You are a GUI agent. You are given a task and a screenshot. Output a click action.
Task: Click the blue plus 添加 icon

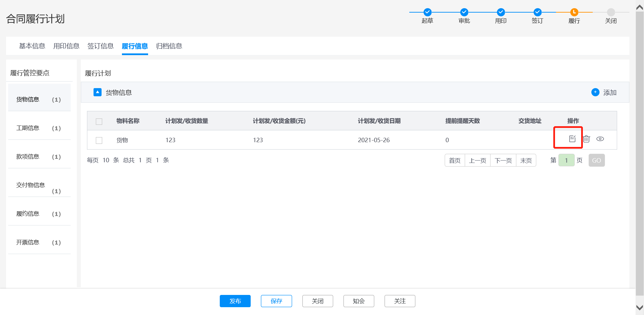tap(595, 92)
